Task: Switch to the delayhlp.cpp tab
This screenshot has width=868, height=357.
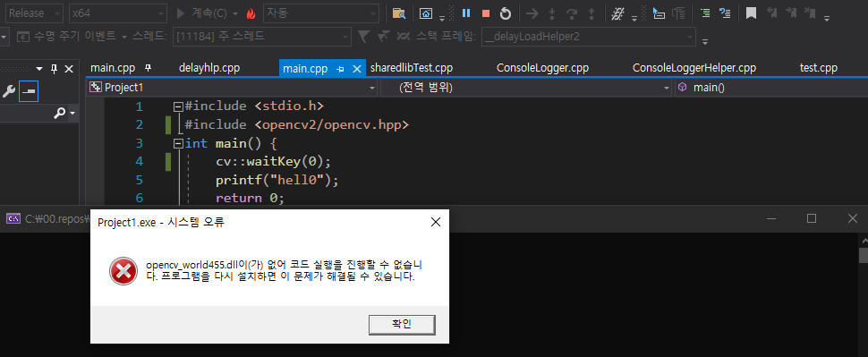Action: (x=209, y=68)
